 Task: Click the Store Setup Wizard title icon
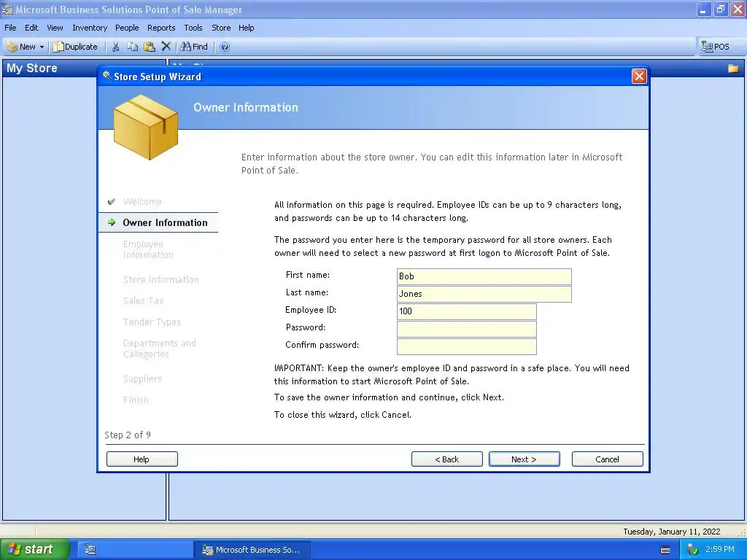[107, 76]
